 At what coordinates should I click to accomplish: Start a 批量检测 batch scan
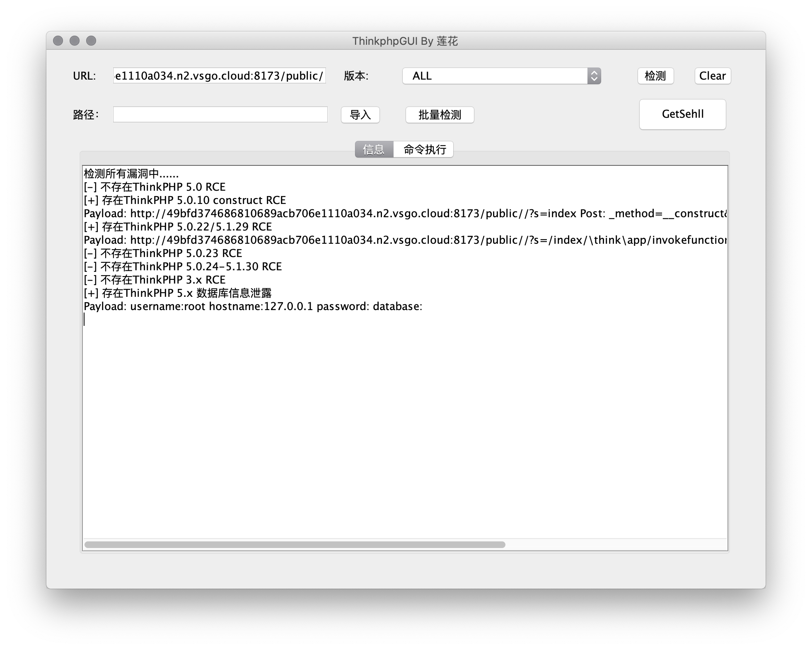tap(440, 115)
